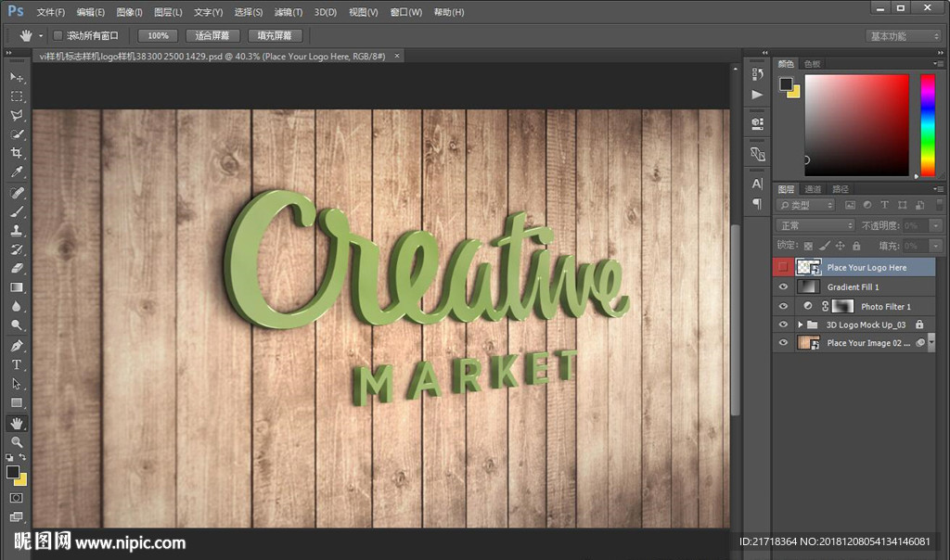Screen dimensions: 950x560
Task: Toggle lock image pixels brush icon
Action: [x=824, y=245]
